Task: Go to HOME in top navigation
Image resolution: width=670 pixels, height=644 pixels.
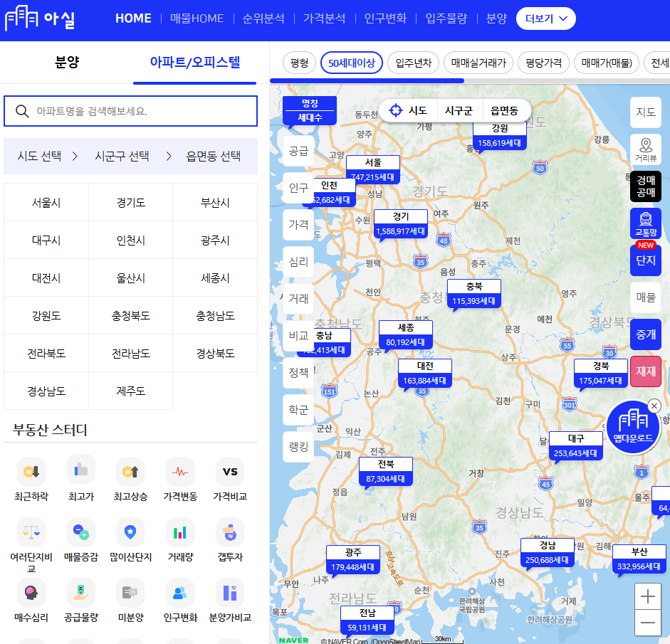Action: (133, 19)
